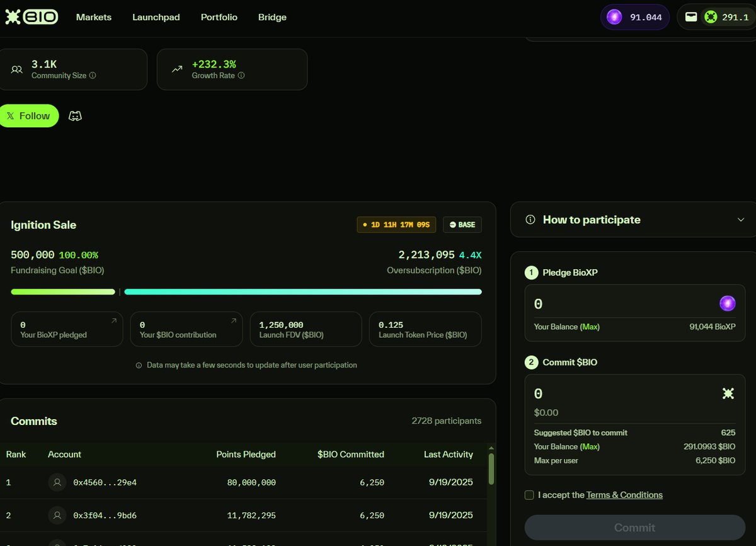Click Max next to BioXP balance

point(590,327)
